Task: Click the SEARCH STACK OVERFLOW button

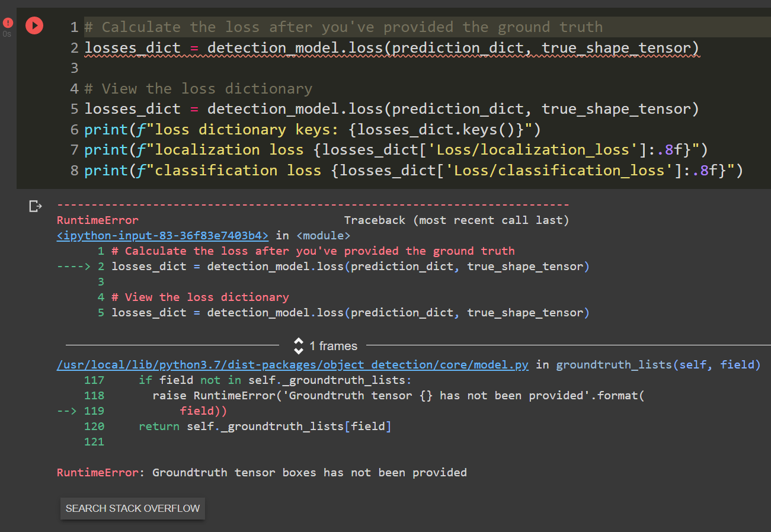Action: pyautogui.click(x=132, y=508)
